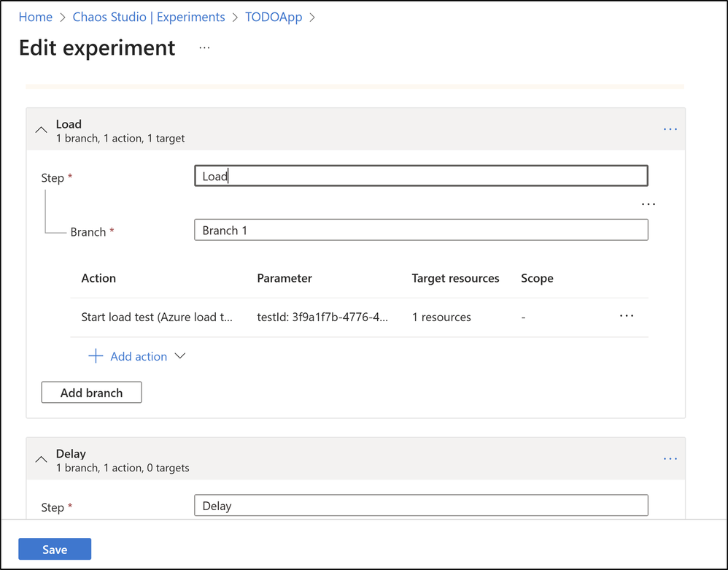Click the plus icon for Add action
The image size is (728, 570).
coord(96,356)
